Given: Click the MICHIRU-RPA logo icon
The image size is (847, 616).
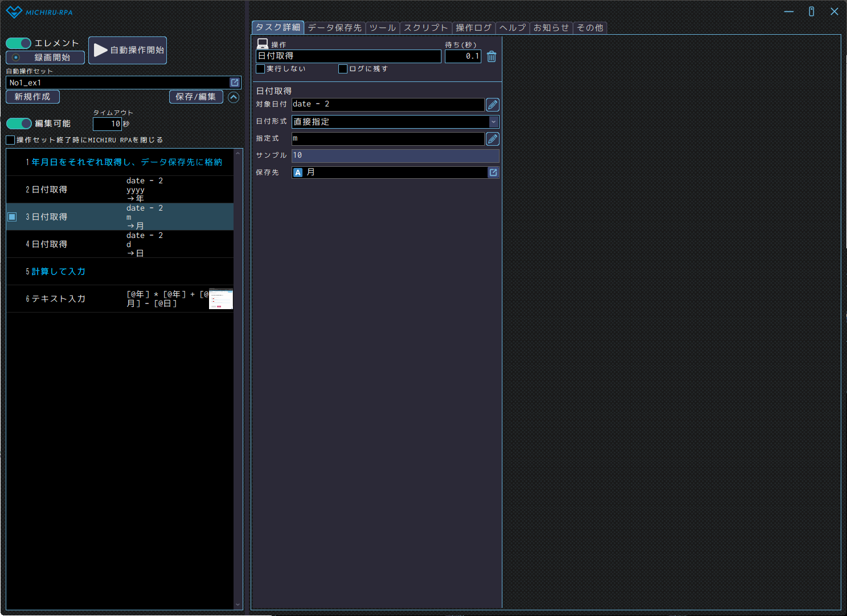Looking at the screenshot, I should 14,12.
